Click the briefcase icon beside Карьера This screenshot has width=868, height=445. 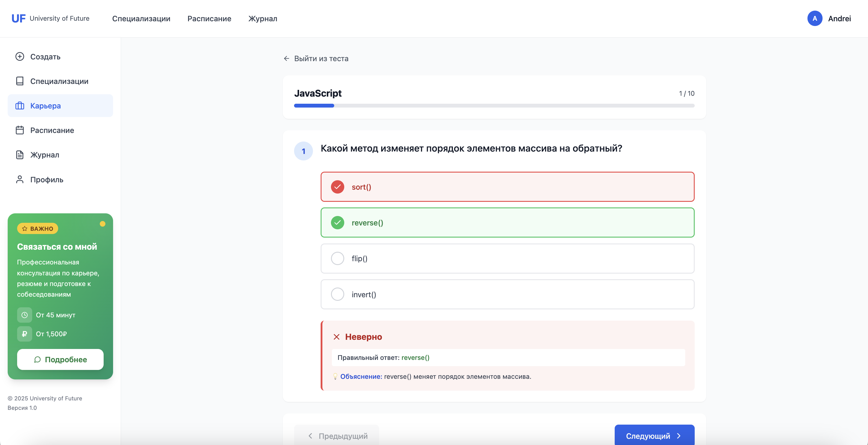[20, 105]
